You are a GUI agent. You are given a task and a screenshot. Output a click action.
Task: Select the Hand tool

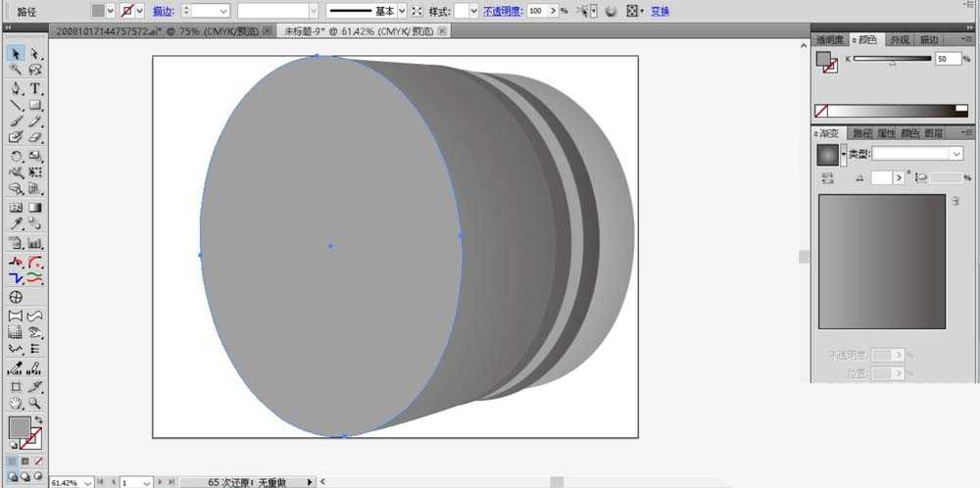[16, 404]
